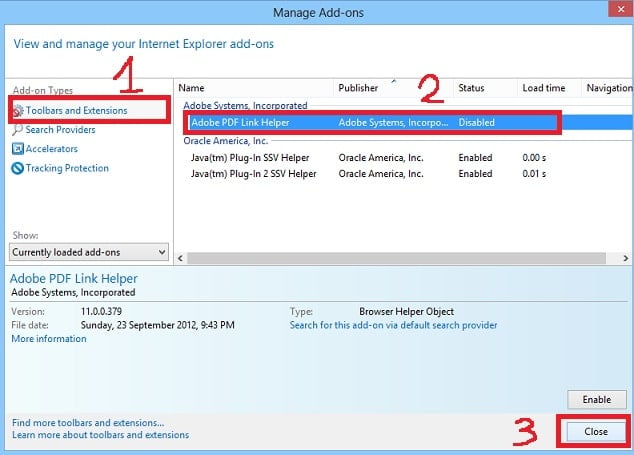
Task: Click the Disabled status of Adobe PDF Link Helper
Action: coord(476,123)
